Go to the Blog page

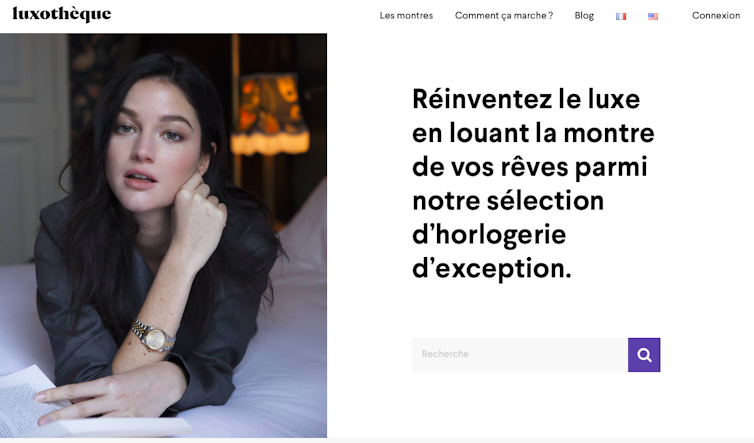[584, 15]
